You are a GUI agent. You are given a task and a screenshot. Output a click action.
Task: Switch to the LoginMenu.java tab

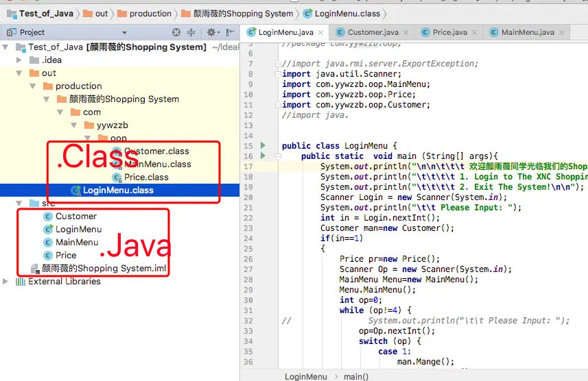point(285,32)
